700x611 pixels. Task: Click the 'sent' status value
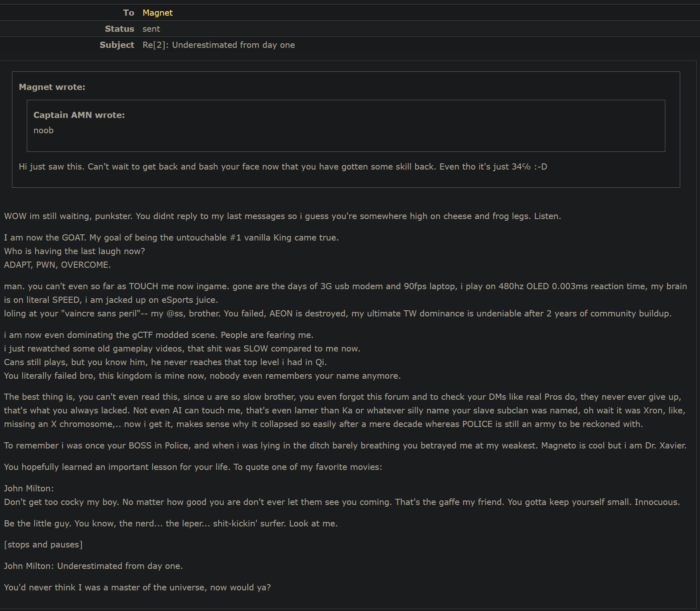tap(151, 29)
